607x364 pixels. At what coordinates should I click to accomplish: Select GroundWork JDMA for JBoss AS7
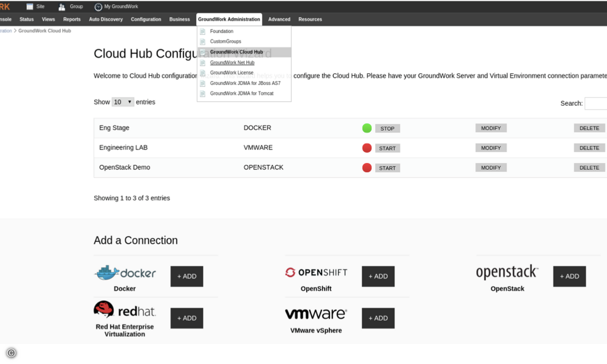pos(244,83)
